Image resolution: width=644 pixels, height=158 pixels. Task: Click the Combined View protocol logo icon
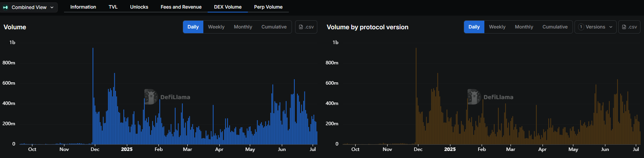pyautogui.click(x=5, y=7)
